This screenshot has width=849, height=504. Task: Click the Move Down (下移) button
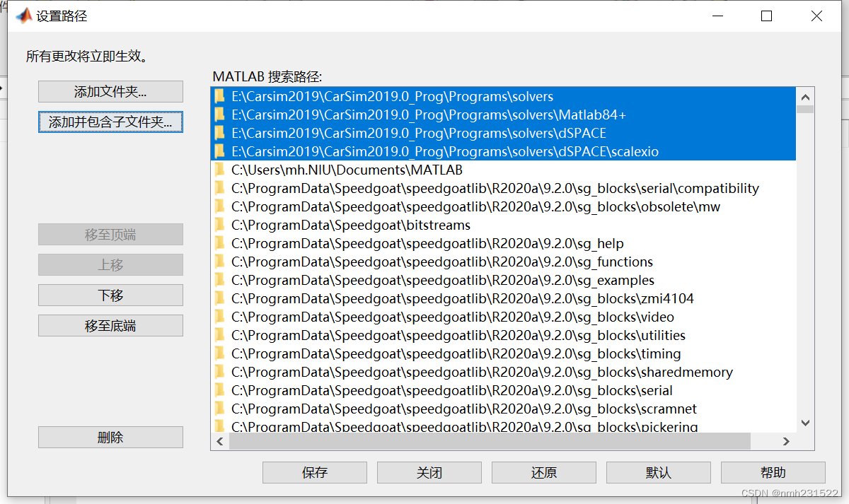tap(110, 295)
